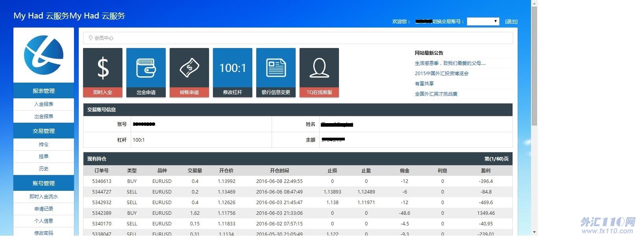Open the 修改密码 sidebar item
The height and width of the screenshot is (238, 644).
(44, 233)
